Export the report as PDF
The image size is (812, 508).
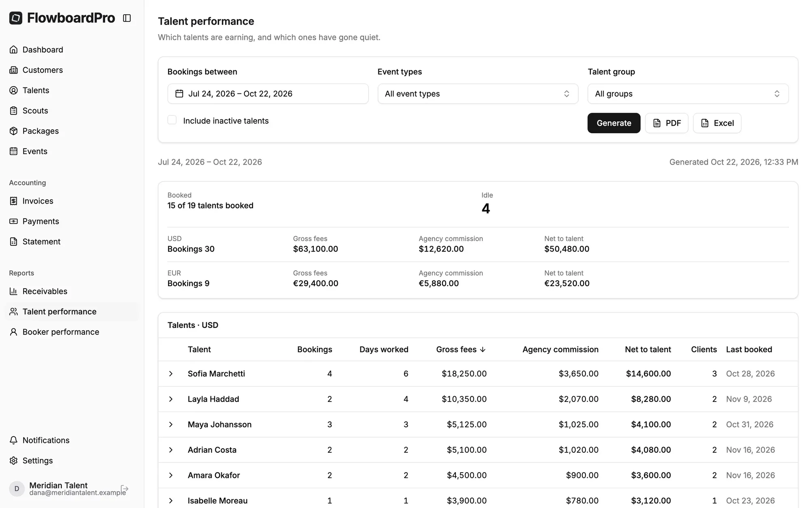tap(667, 123)
